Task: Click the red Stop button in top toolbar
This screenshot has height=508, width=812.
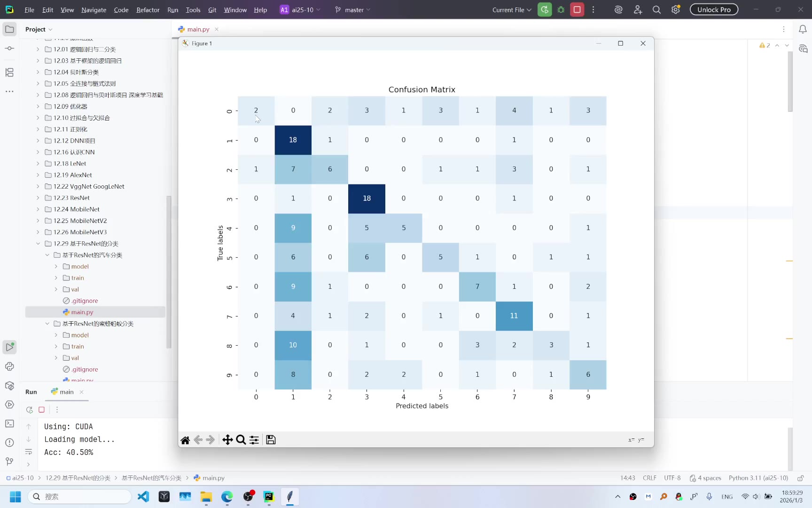Action: pos(577,9)
